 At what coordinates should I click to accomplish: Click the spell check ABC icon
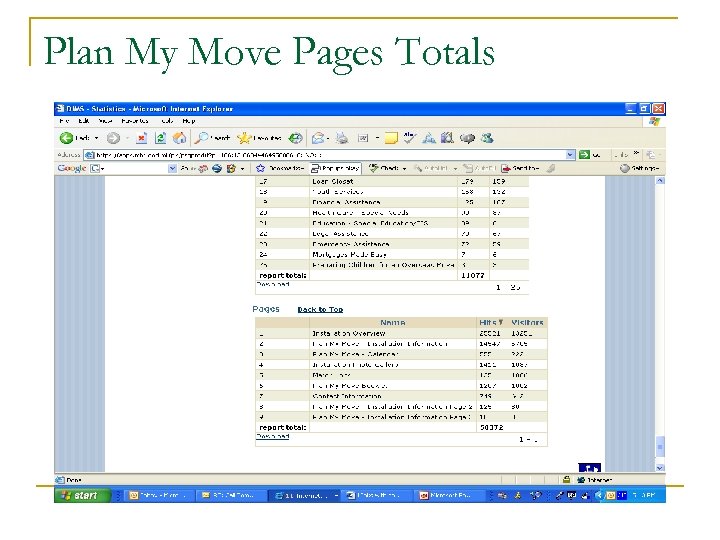click(409, 137)
